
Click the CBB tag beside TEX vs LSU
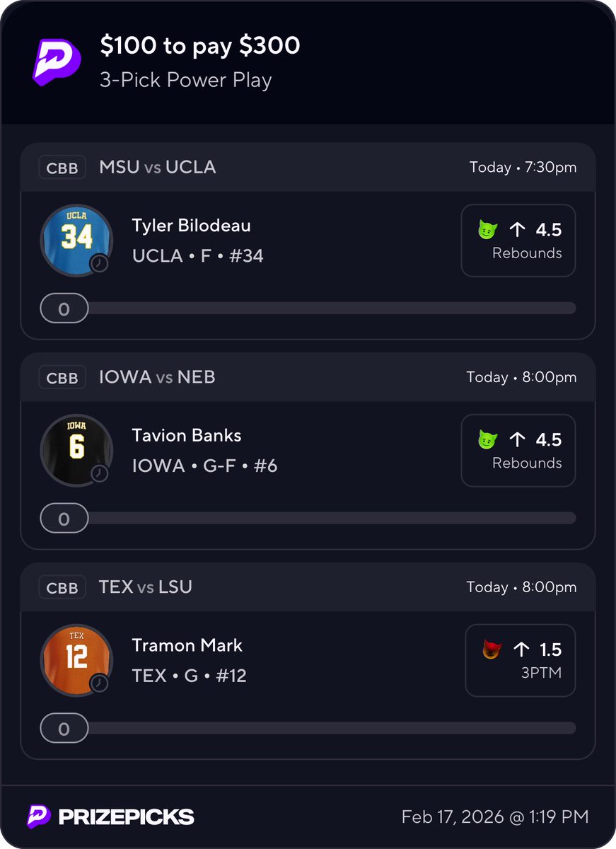pos(62,588)
